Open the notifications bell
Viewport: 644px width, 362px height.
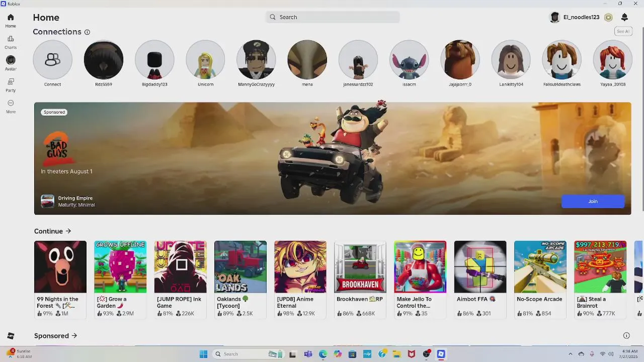point(624,17)
